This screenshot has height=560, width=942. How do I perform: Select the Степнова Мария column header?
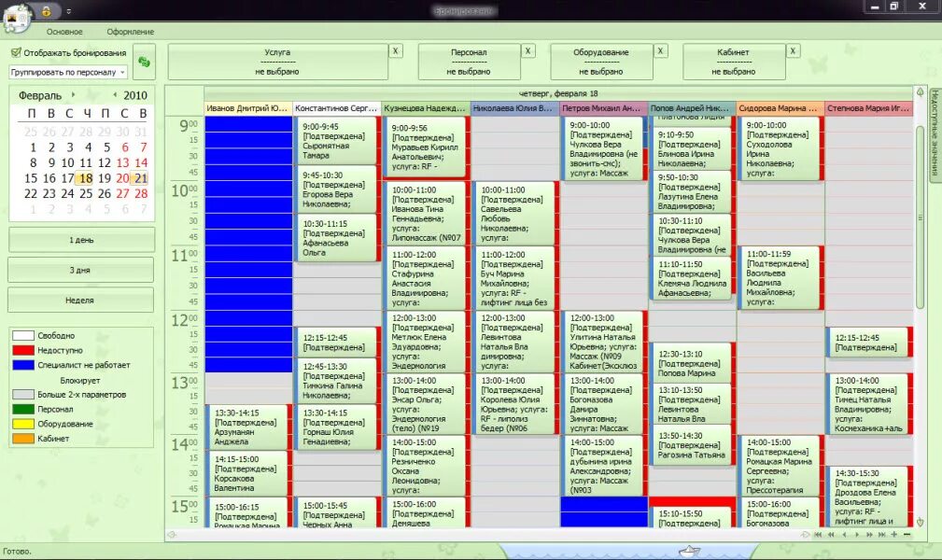pos(868,108)
